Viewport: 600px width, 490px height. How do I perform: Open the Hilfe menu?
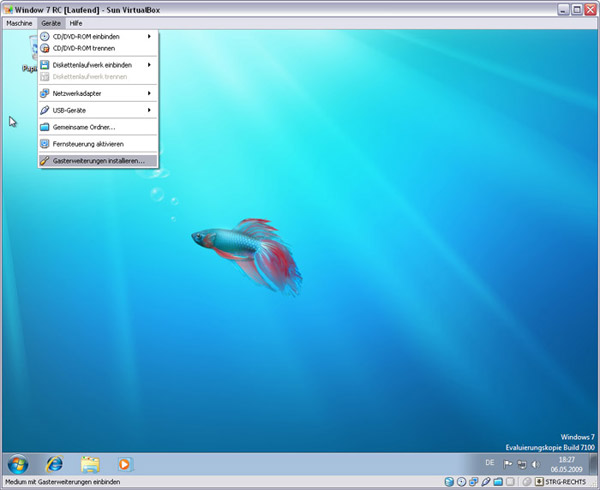(x=76, y=22)
